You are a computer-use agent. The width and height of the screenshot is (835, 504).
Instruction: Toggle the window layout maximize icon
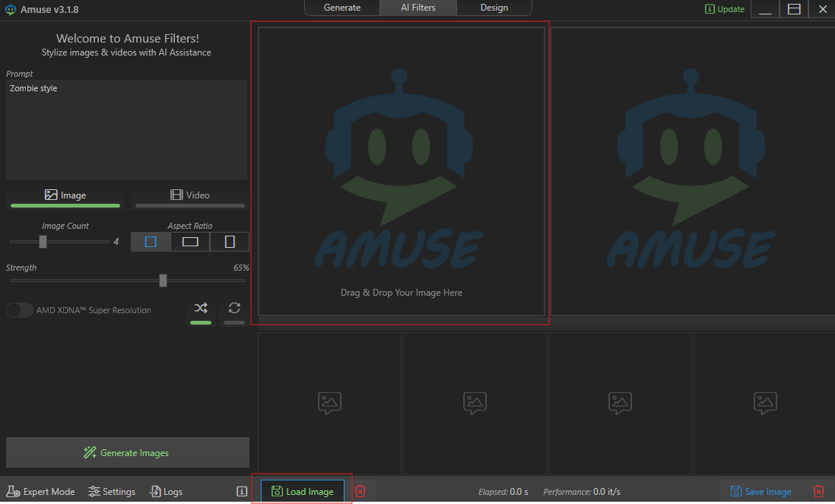(794, 9)
